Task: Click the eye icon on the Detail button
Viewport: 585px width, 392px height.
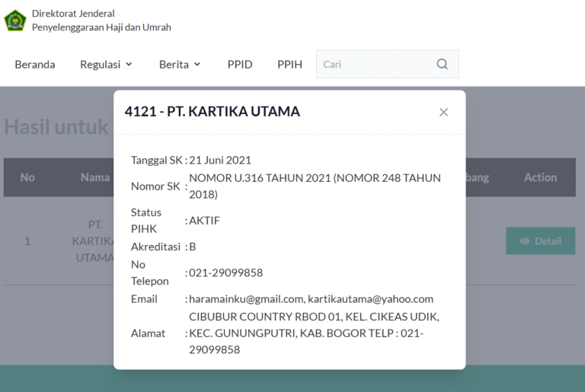Action: pos(524,241)
